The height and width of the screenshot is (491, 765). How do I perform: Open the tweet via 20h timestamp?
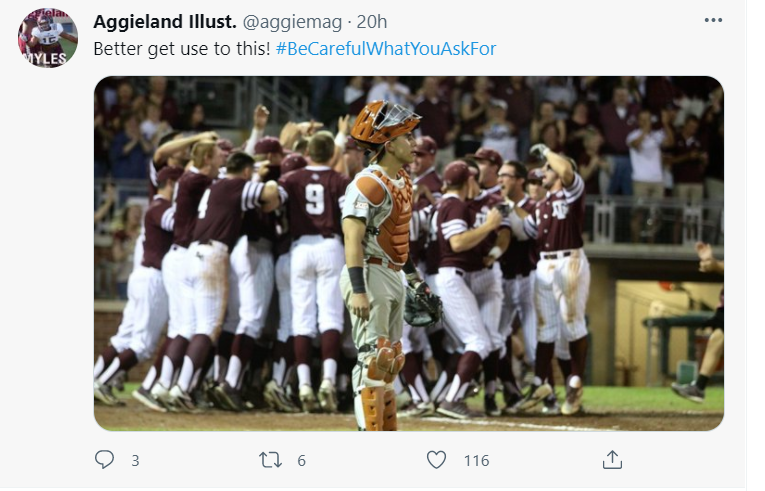[372, 21]
